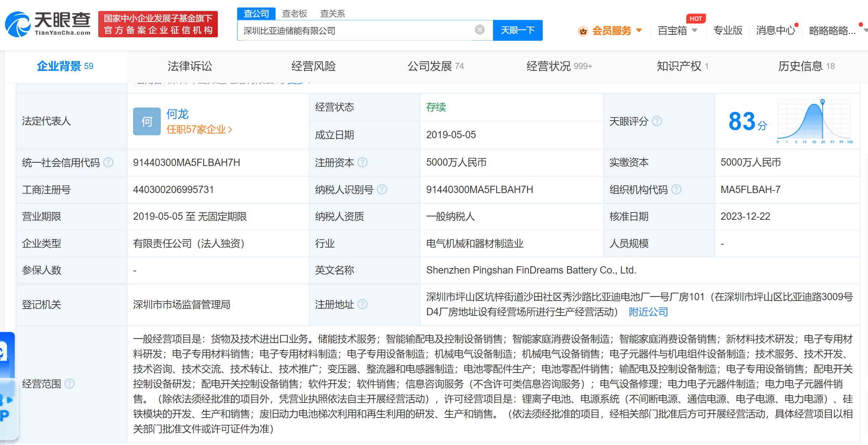Click help icon next to 注册资本
868x445 pixels.
tap(362, 162)
